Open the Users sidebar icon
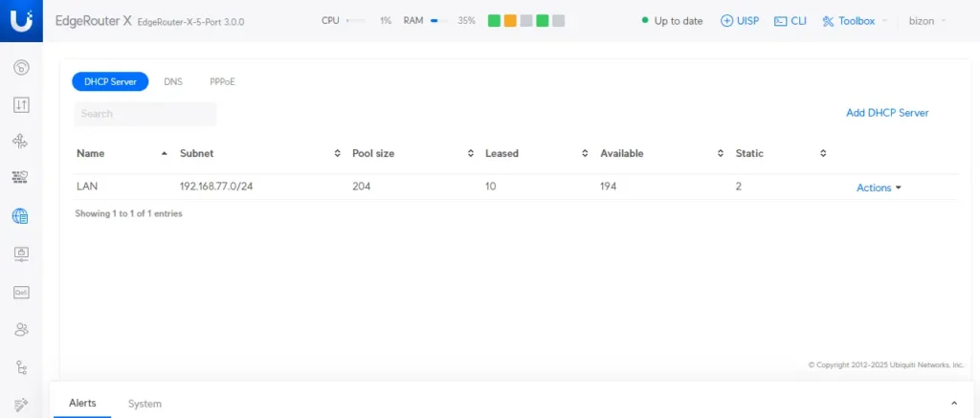This screenshot has width=980, height=418. 21,329
